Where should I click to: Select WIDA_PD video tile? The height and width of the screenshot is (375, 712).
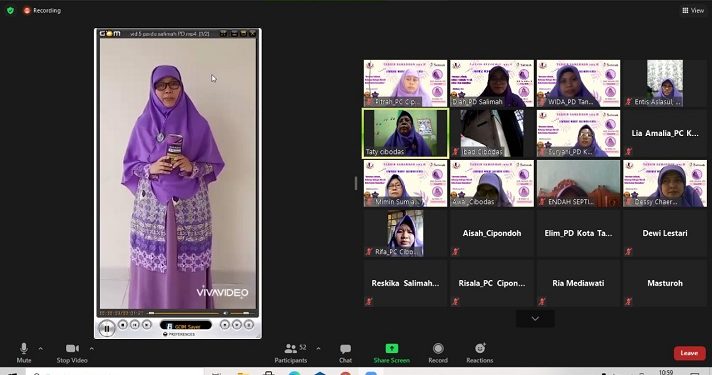578,83
